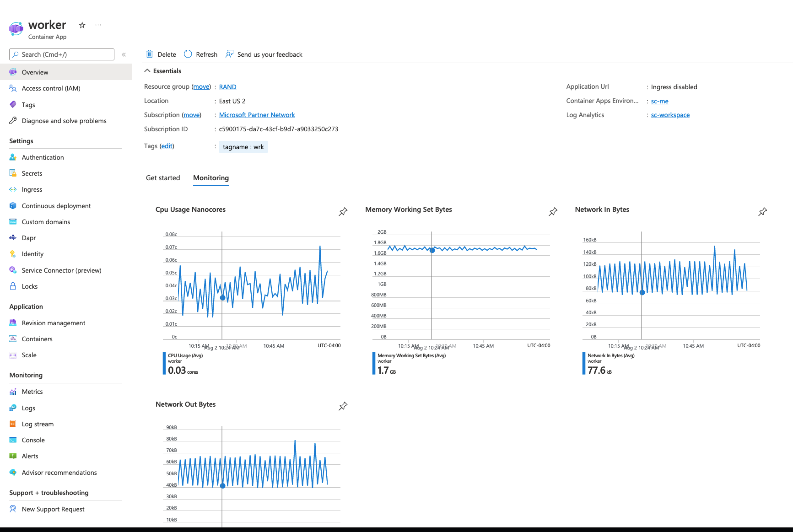Screen dimensions: 793x532
Task: Open the Log stream panel
Action: tap(38, 424)
